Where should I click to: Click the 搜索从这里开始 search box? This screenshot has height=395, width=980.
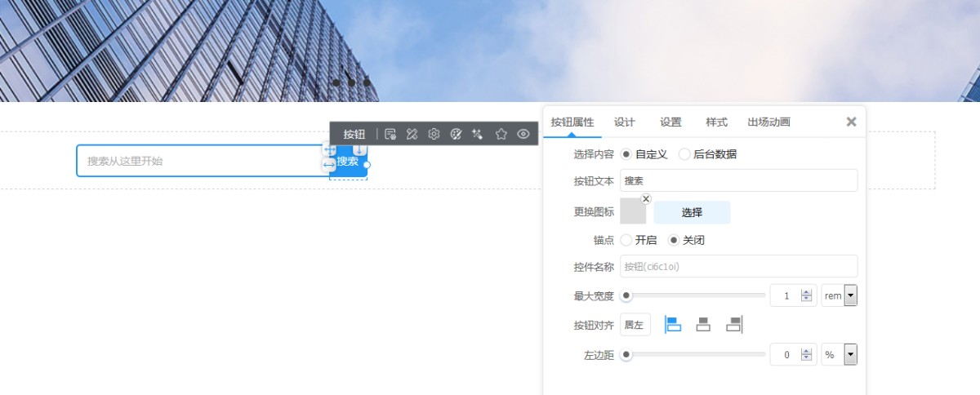203,161
